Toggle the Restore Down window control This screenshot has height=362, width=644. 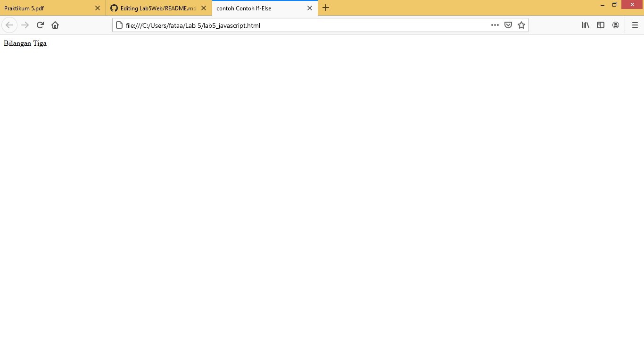pyautogui.click(x=614, y=4)
